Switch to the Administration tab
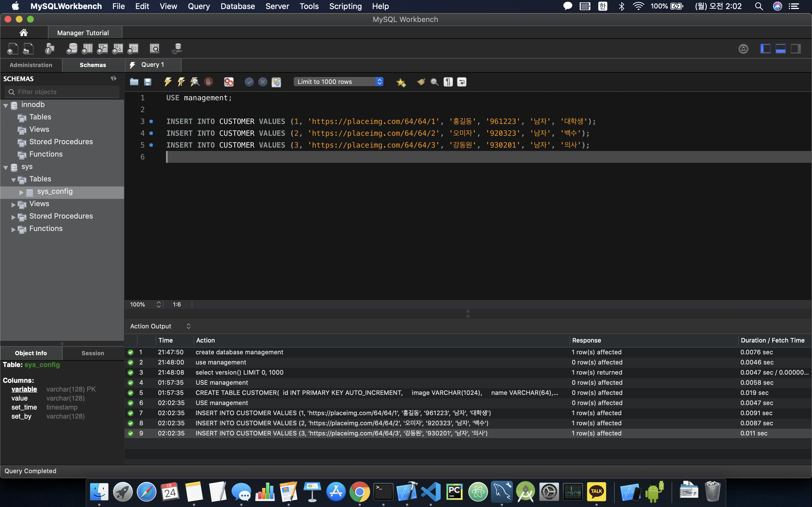 click(31, 65)
